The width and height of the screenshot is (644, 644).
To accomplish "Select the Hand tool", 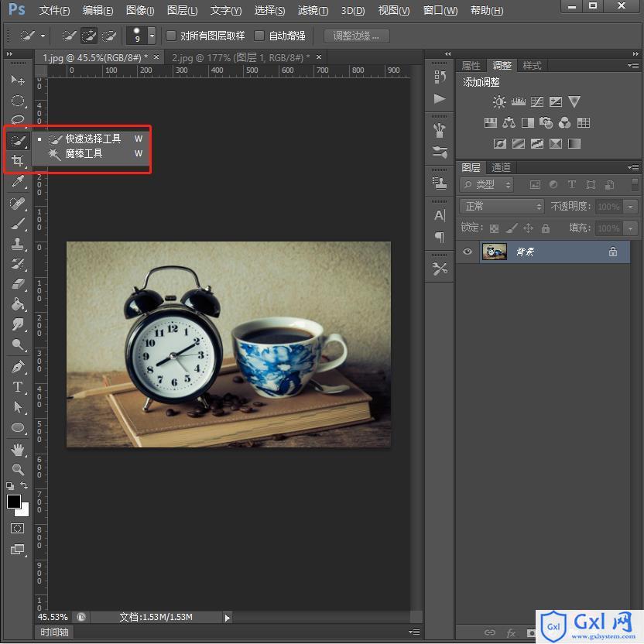I will pos(18,450).
